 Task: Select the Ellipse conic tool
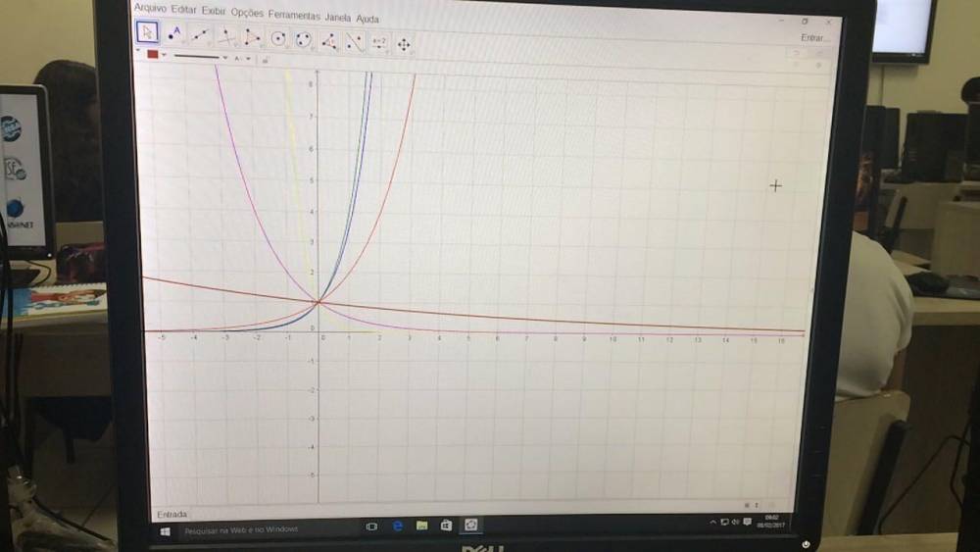(x=304, y=39)
